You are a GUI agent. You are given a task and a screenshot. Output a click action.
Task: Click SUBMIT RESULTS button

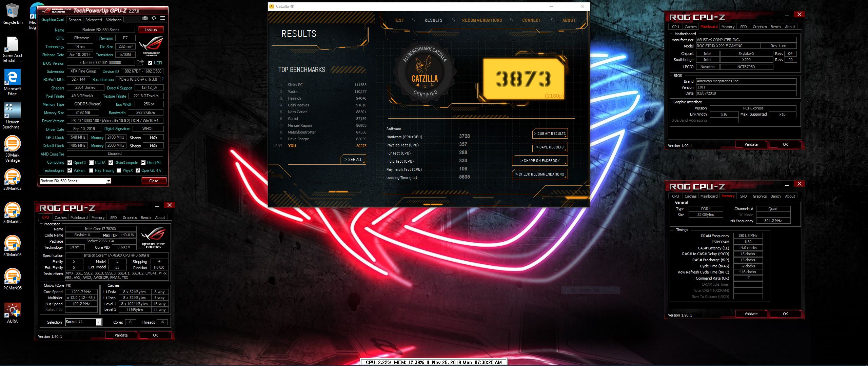tap(550, 134)
